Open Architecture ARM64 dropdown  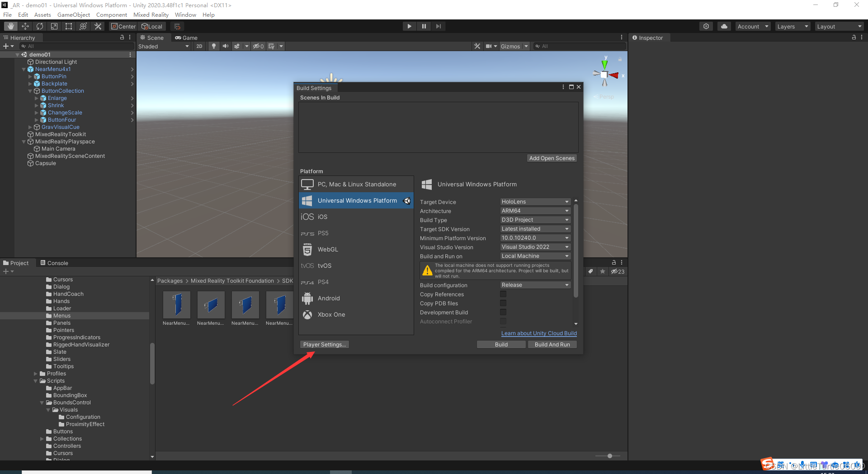(535, 211)
